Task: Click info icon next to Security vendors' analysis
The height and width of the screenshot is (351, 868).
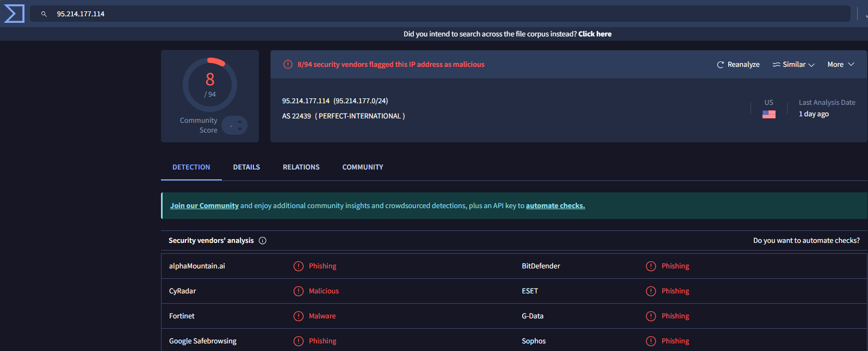Action: coord(263,241)
